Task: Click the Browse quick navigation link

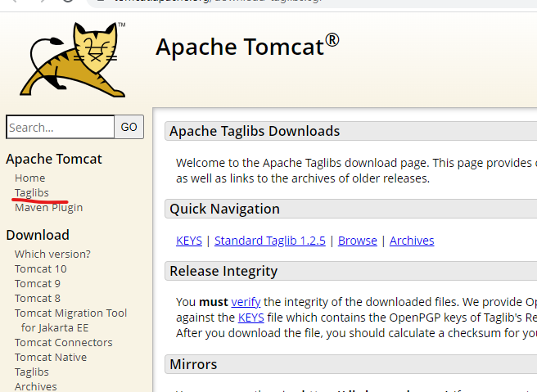Action: point(357,241)
